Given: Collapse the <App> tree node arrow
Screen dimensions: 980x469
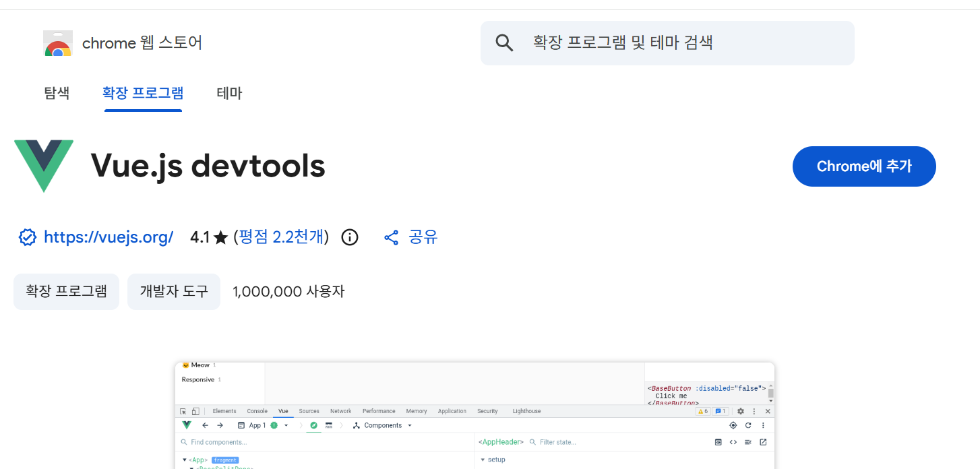Looking at the screenshot, I should [185, 460].
